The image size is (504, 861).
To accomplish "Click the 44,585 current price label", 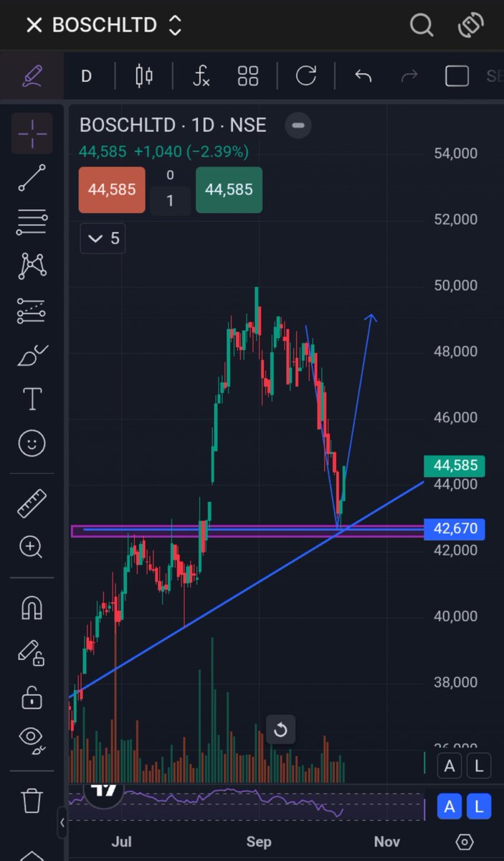I will [455, 466].
